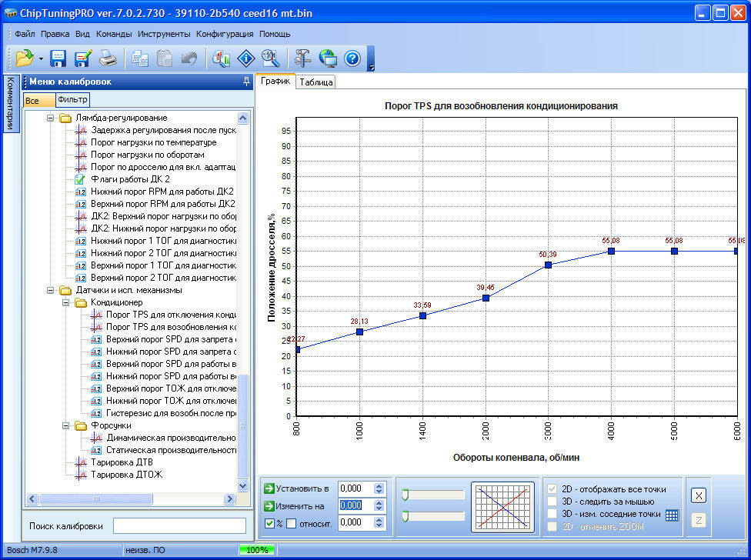Toggle the '%' checkbox
The height and width of the screenshot is (560, 751).
pyautogui.click(x=269, y=523)
